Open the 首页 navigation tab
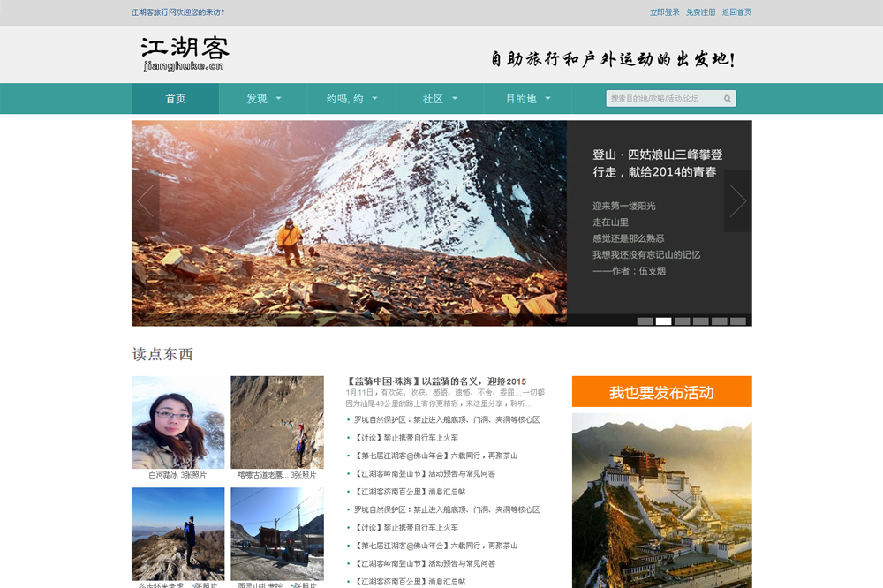Viewport: 883px width, 588px height. click(x=176, y=99)
